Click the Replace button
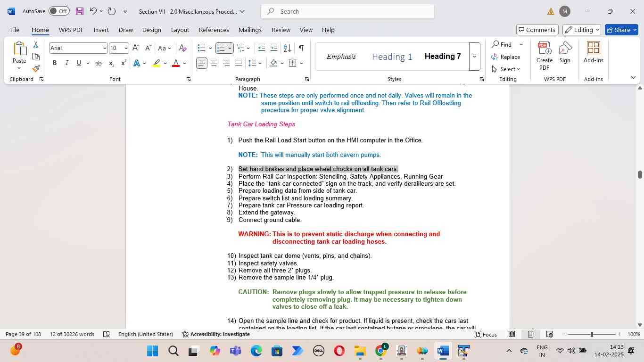This screenshot has height=362, width=644. (x=506, y=57)
